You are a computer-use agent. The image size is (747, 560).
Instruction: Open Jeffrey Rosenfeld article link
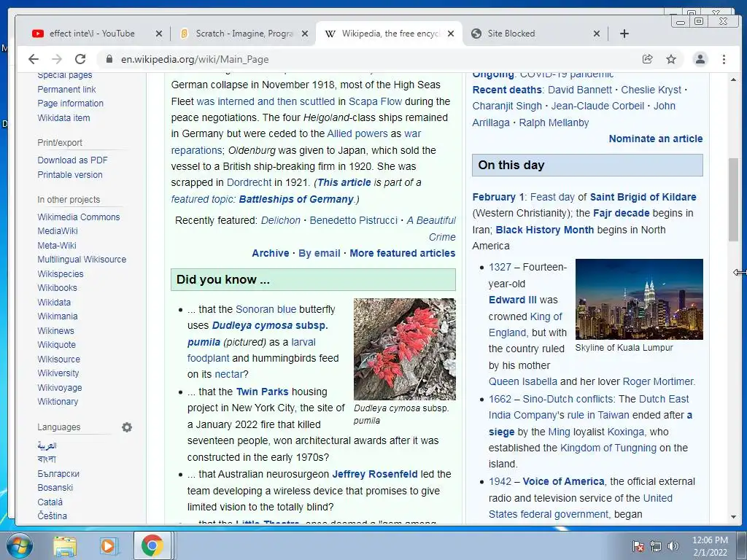[x=375, y=474]
